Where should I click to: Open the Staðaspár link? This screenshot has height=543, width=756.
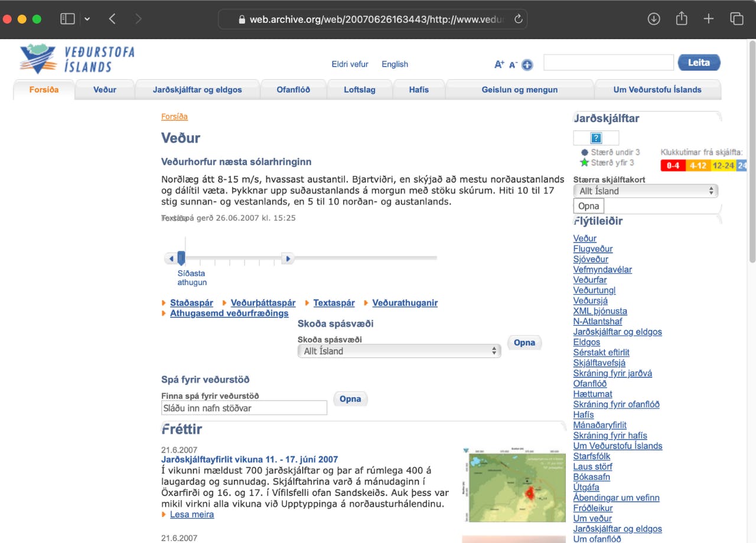click(x=191, y=303)
